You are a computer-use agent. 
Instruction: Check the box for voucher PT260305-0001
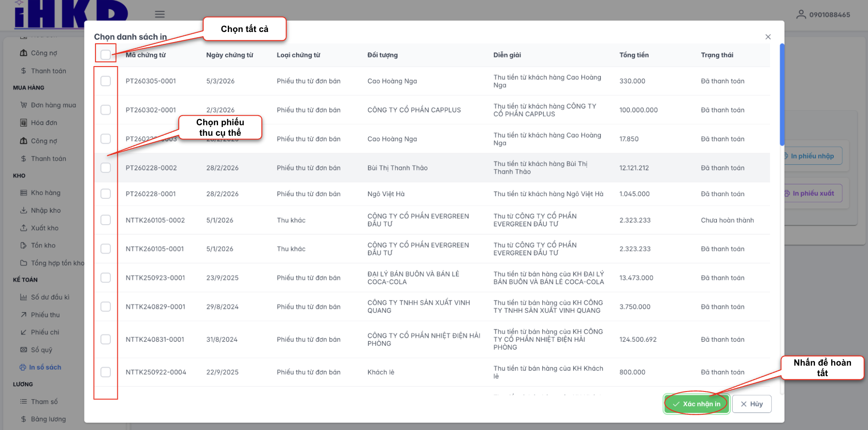pos(106,81)
